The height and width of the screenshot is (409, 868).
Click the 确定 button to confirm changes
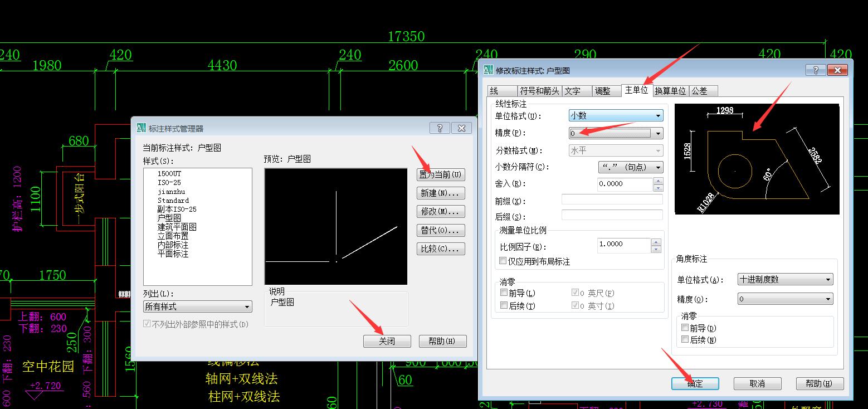(695, 383)
